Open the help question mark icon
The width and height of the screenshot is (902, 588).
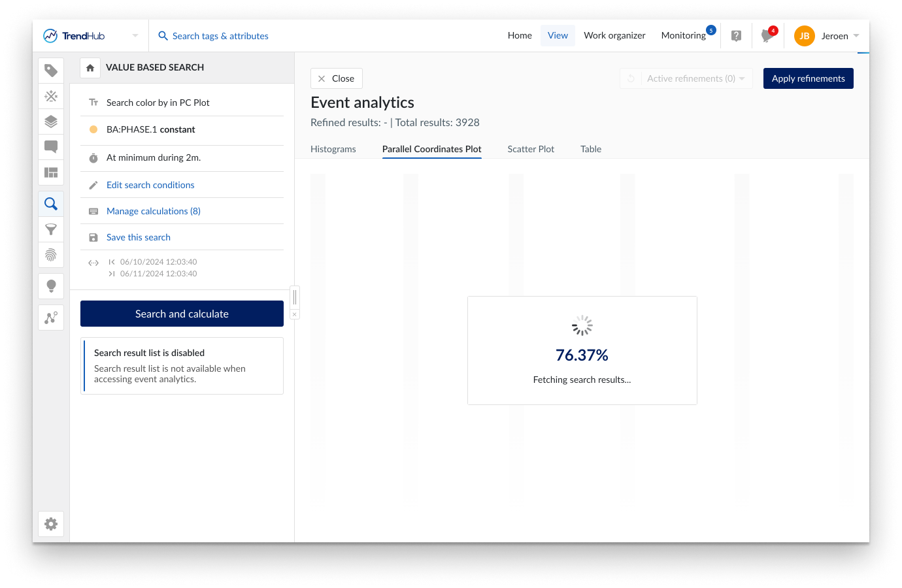(x=736, y=36)
